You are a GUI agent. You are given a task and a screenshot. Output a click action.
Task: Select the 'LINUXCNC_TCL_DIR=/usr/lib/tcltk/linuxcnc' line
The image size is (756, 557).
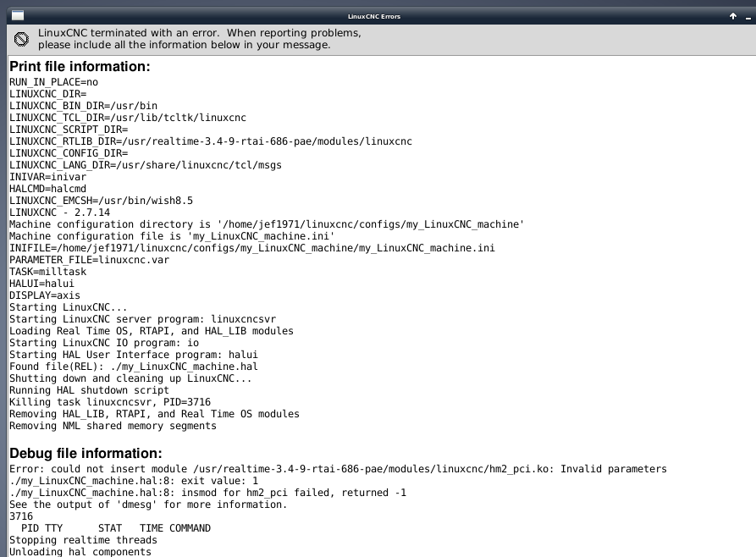click(x=128, y=118)
